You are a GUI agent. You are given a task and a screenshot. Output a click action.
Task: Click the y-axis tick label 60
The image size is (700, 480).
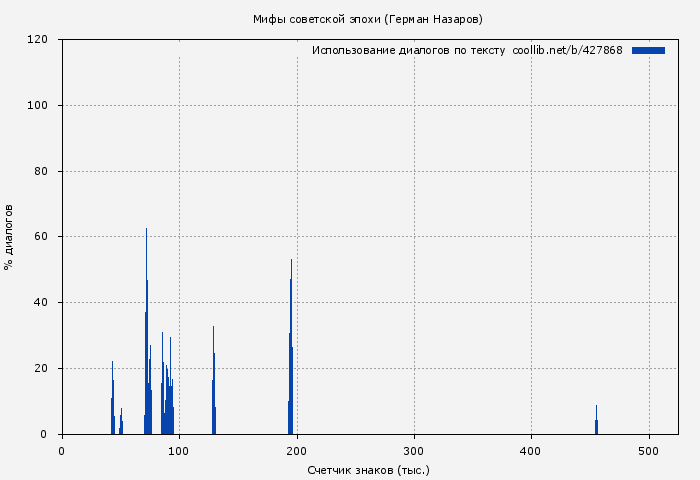(x=41, y=237)
